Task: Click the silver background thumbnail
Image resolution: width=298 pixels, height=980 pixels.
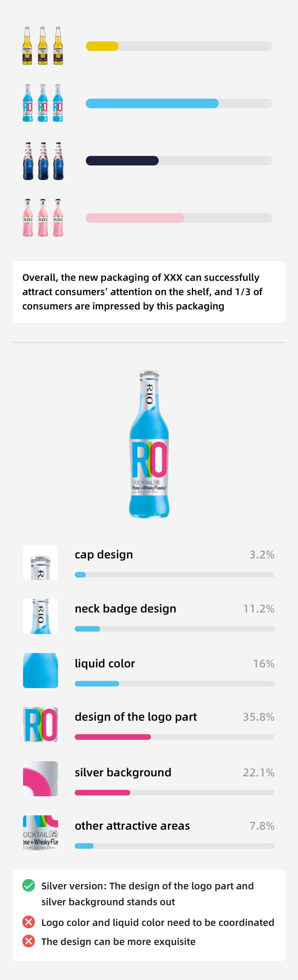Action: click(x=41, y=778)
